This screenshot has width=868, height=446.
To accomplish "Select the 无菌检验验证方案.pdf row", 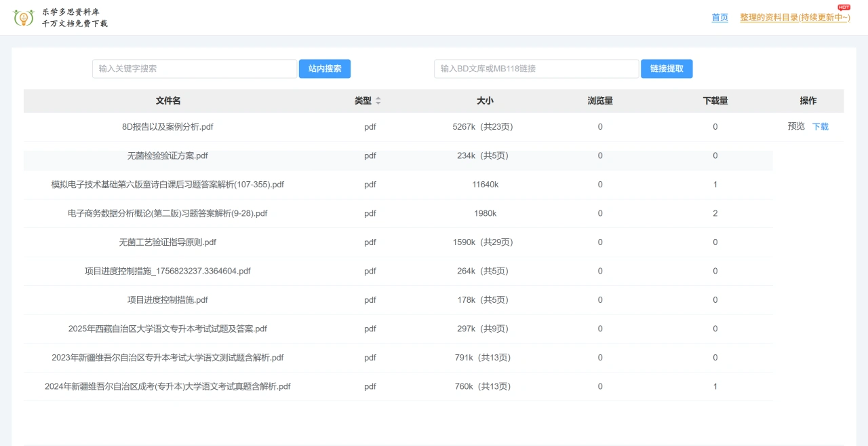I will click(167, 155).
